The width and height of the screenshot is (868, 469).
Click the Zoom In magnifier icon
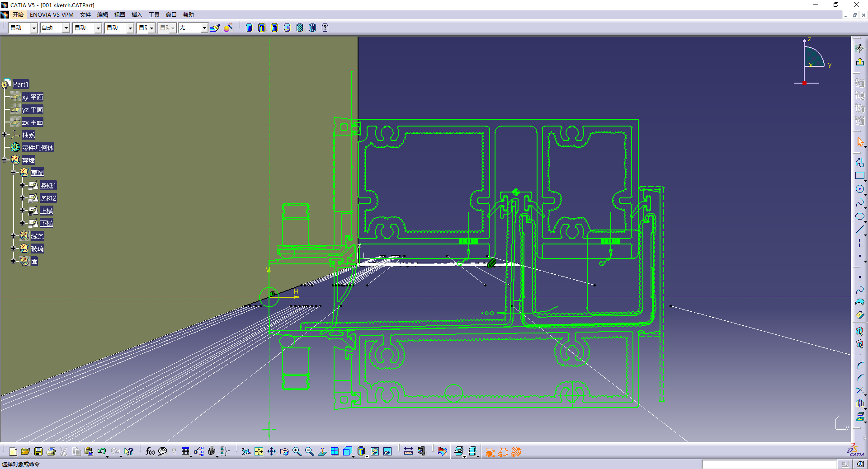pyautogui.click(x=297, y=451)
